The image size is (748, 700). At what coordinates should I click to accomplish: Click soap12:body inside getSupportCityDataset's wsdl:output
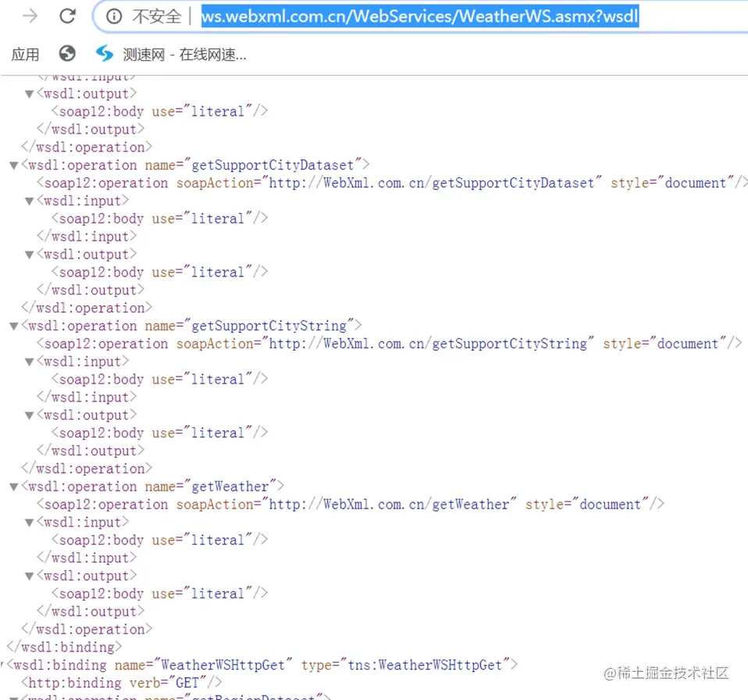click(160, 272)
